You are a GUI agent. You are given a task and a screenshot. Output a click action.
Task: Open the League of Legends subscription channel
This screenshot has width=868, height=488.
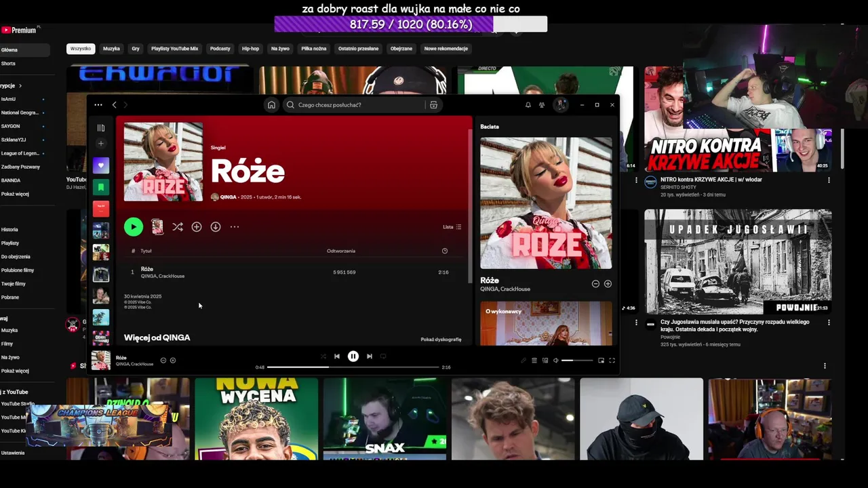pos(20,153)
